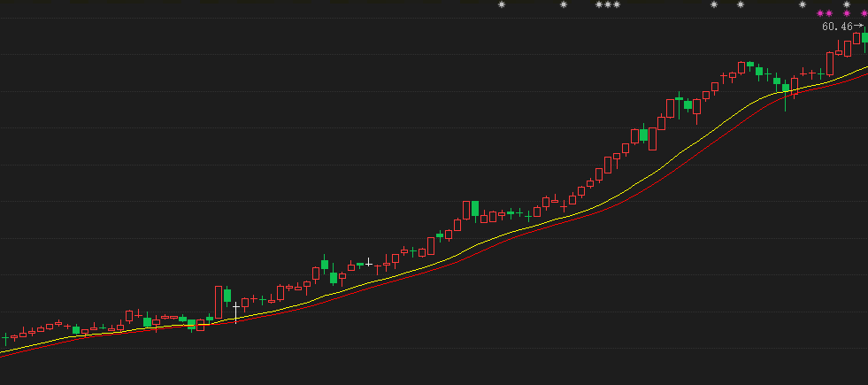Viewport: 868px width, 385px height.
Task: Select the first green candle at the far left
Action: 6,337
